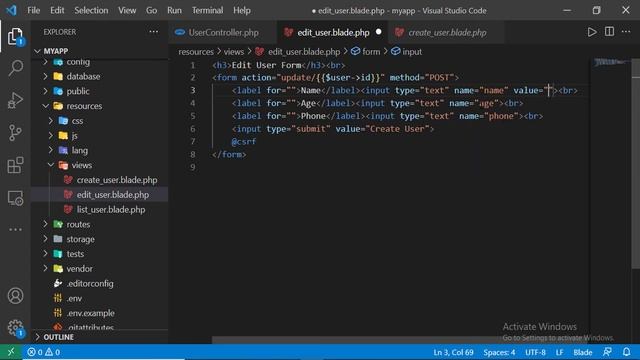Click 'views' in the breadcrumb path
Screen dimensions: 640x360
(233, 51)
